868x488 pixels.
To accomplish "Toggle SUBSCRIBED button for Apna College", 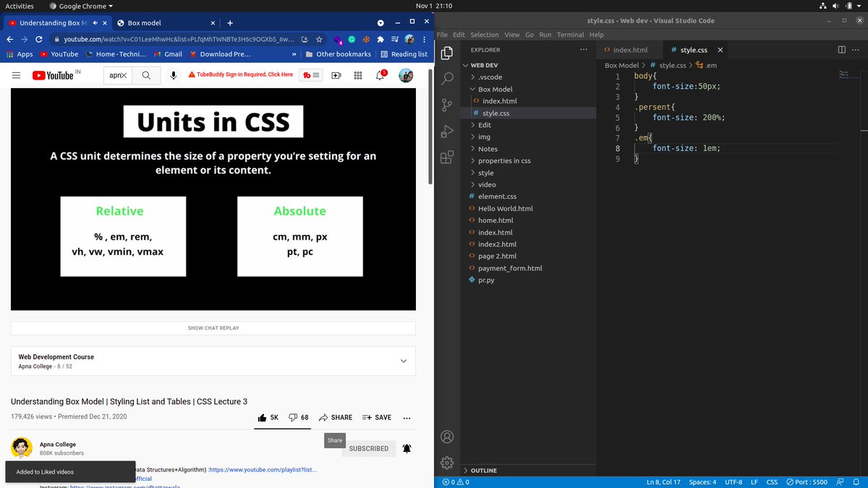I will coord(369,448).
